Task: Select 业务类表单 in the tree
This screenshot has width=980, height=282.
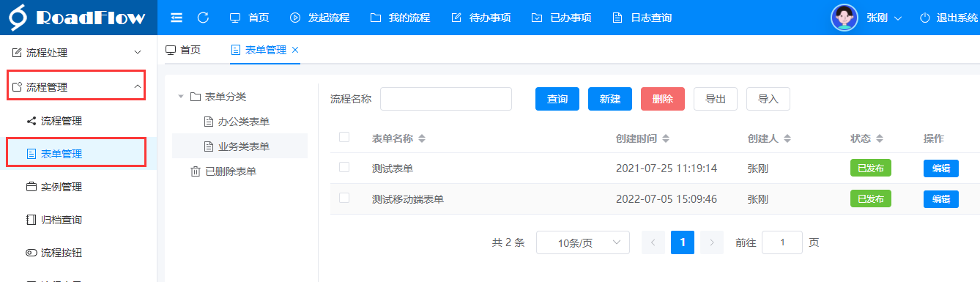Action: point(237,146)
